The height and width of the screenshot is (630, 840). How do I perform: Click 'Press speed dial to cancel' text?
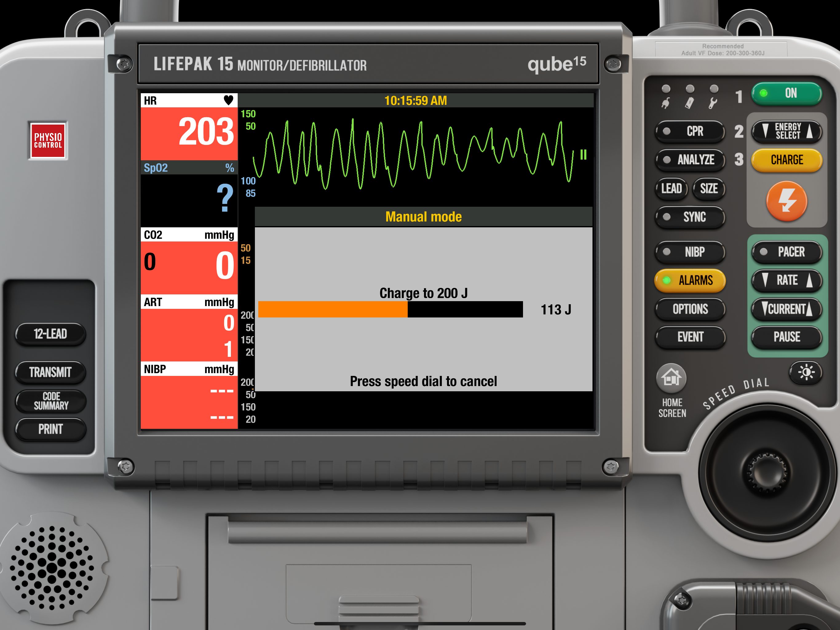423,381
